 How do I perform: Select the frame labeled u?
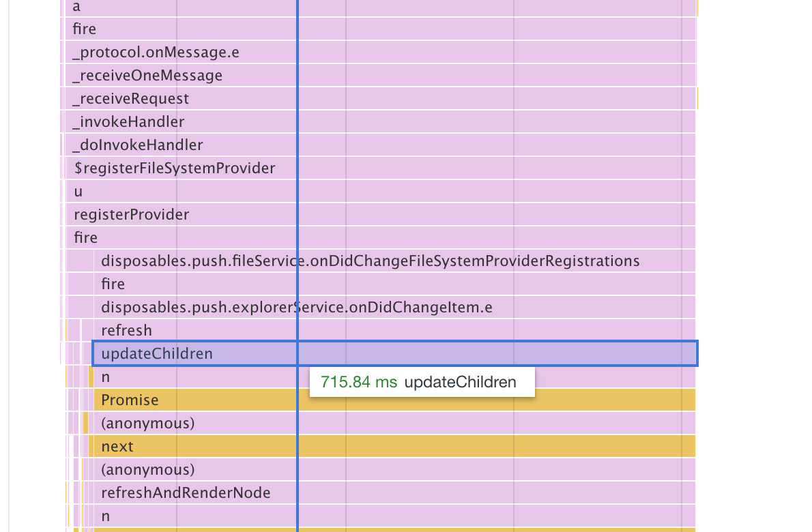click(x=78, y=191)
